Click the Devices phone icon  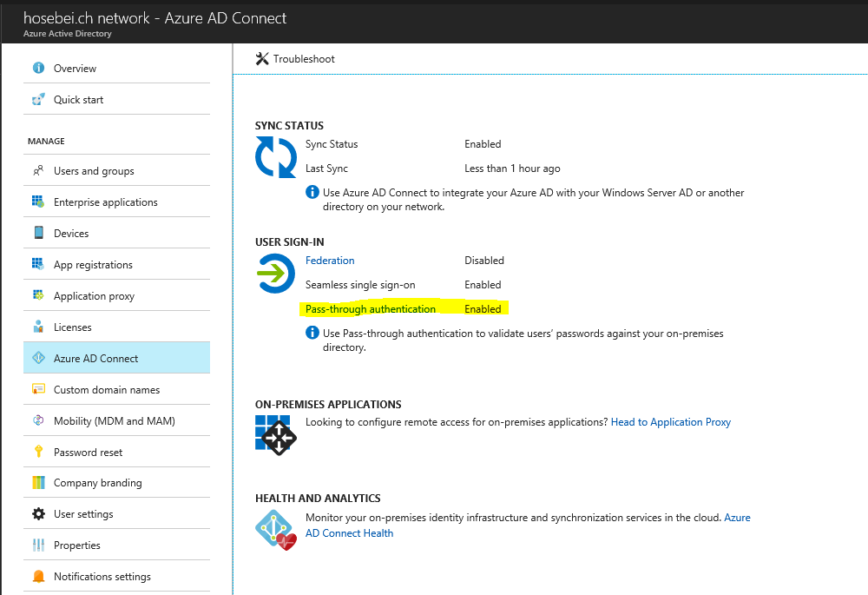tap(38, 233)
